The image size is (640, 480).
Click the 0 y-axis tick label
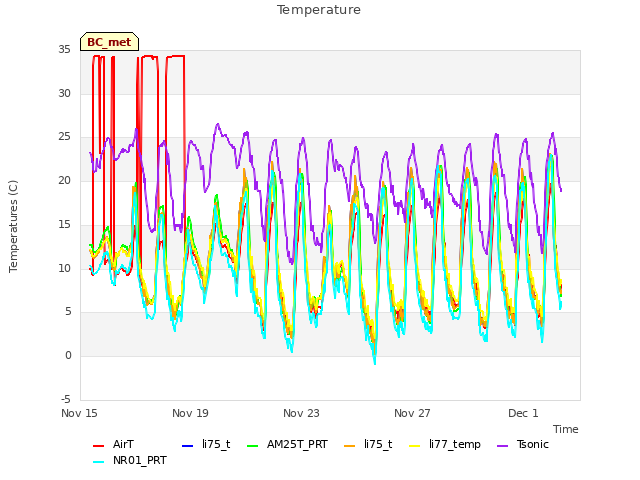pyautogui.click(x=68, y=356)
